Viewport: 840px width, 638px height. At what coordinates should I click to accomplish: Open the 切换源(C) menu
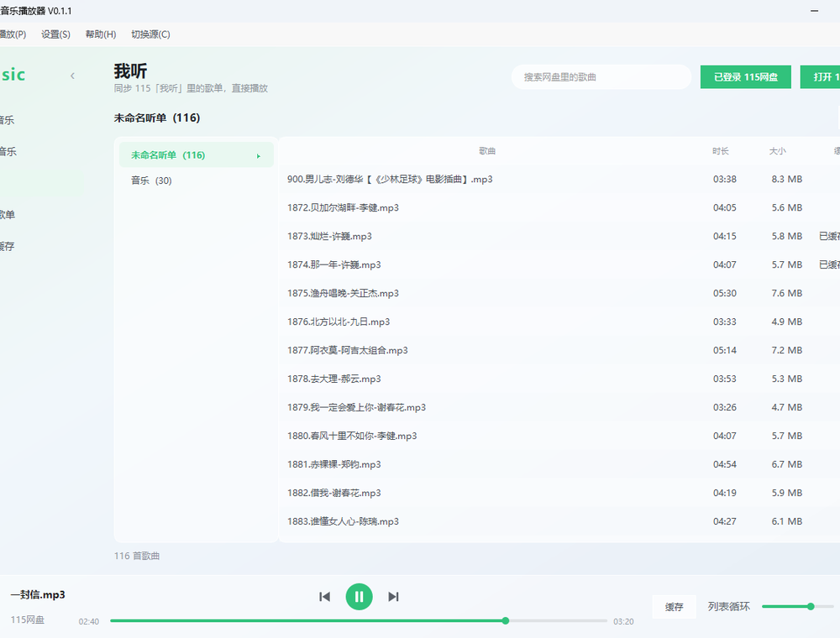[150, 34]
